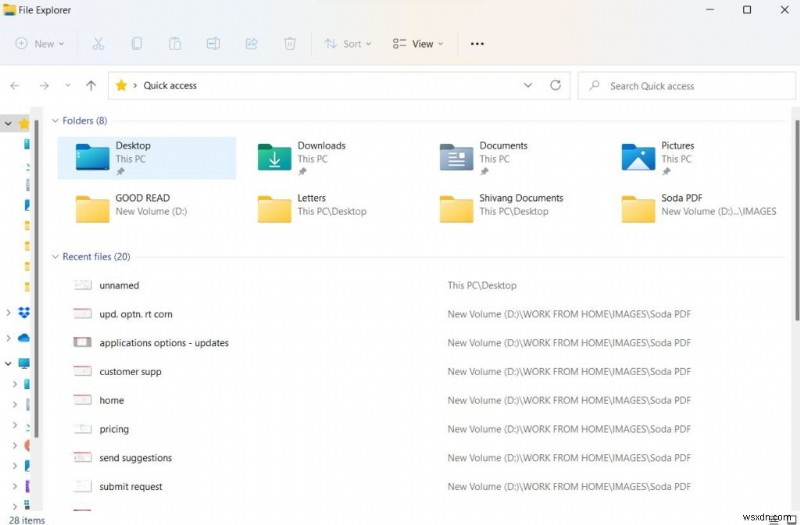Expand OneDrive tree node

(x=8, y=338)
